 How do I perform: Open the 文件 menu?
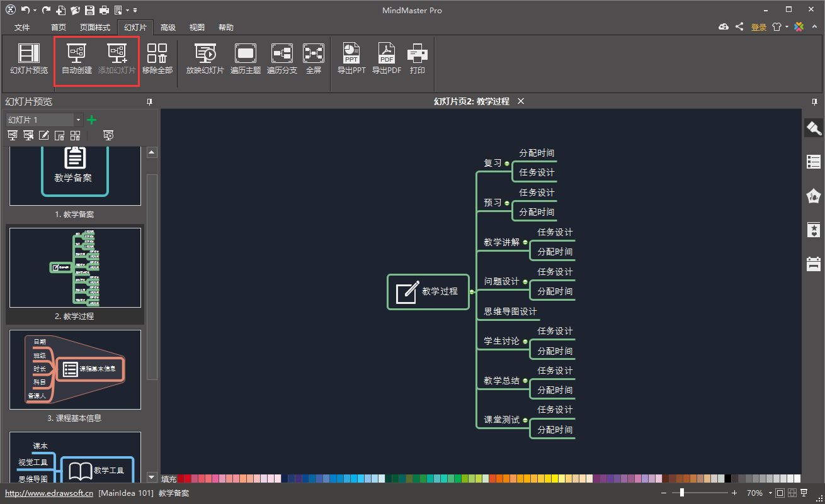click(22, 27)
